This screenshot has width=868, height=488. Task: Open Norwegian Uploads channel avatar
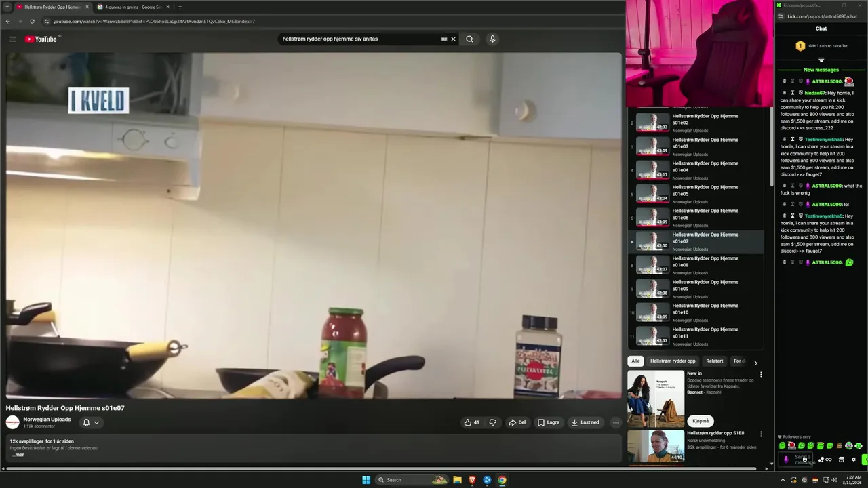[x=13, y=422]
